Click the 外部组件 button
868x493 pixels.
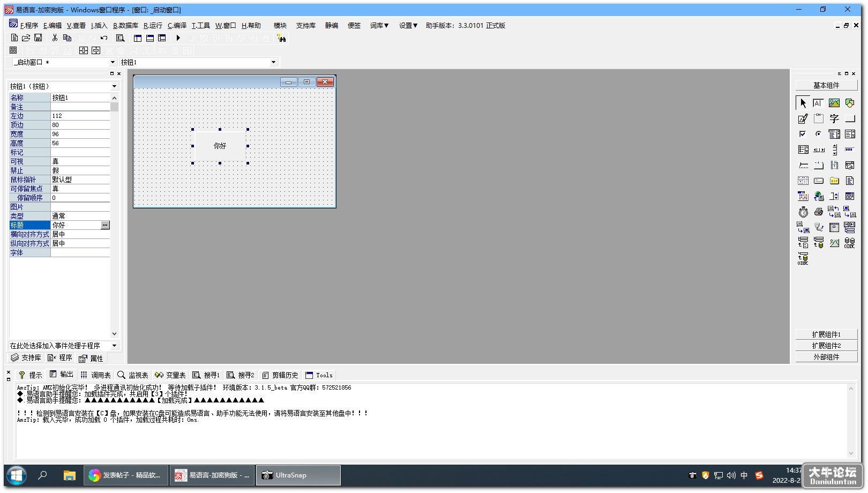(826, 357)
